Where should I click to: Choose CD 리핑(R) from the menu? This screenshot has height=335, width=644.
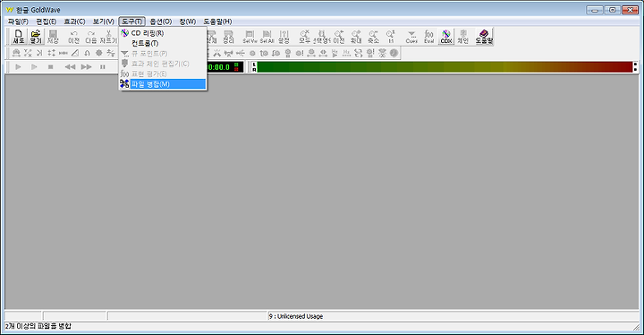point(163,33)
